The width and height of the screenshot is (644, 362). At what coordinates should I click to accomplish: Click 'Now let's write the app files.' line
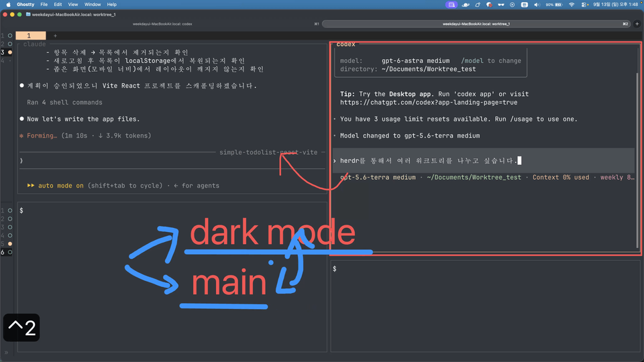[x=83, y=119]
